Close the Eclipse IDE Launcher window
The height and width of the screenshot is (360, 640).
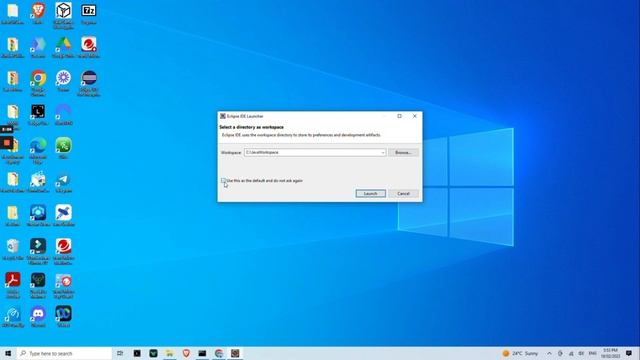[x=415, y=116]
